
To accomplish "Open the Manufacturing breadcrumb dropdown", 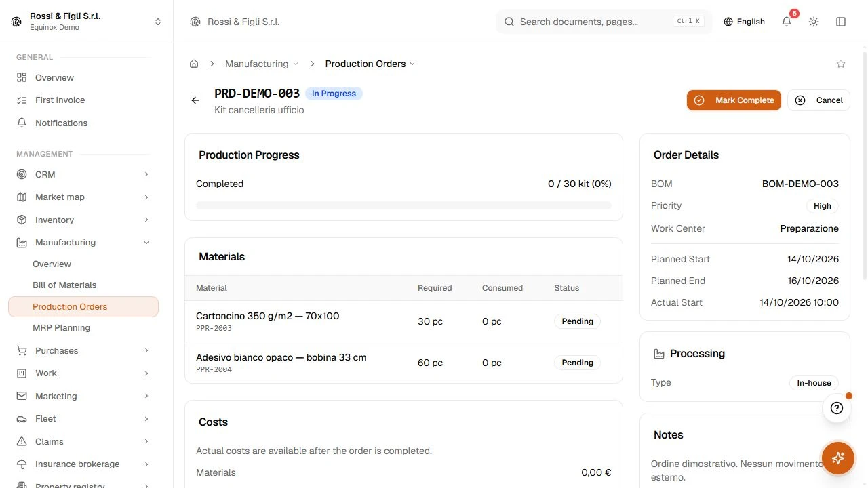I will (262, 64).
